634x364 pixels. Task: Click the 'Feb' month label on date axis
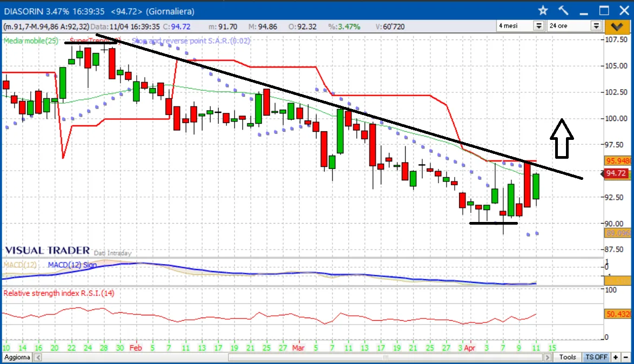point(136,348)
